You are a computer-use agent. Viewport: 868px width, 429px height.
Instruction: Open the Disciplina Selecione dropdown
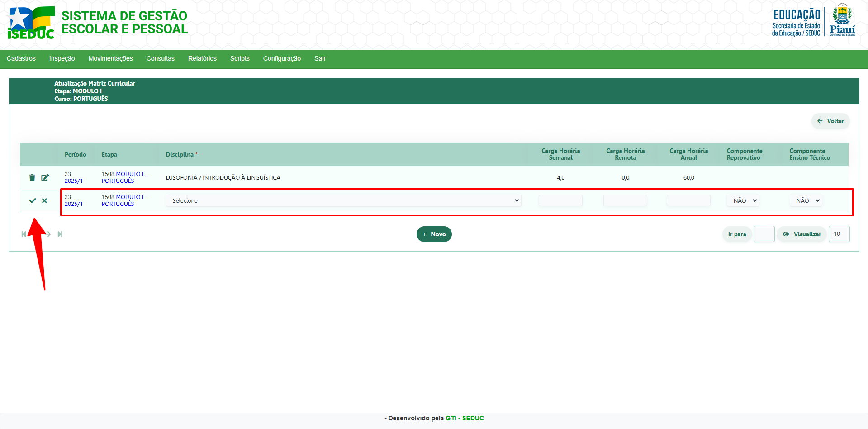click(343, 200)
